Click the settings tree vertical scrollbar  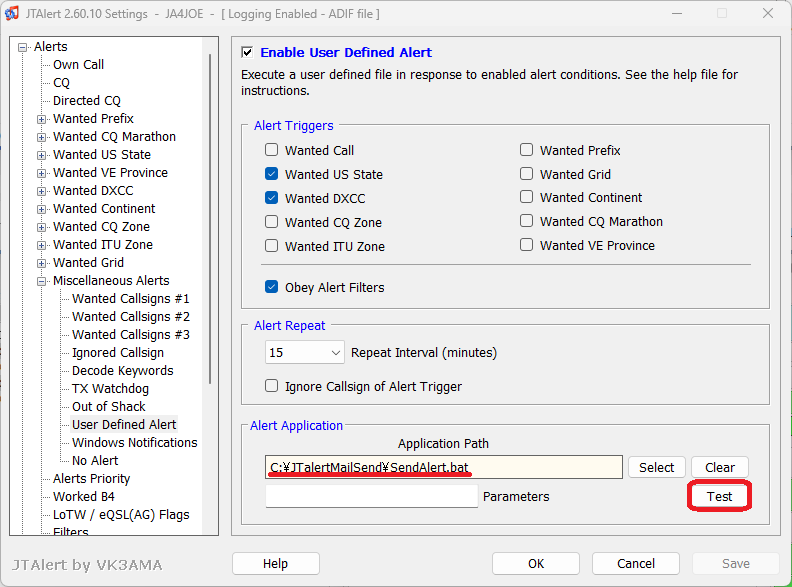coord(210,218)
